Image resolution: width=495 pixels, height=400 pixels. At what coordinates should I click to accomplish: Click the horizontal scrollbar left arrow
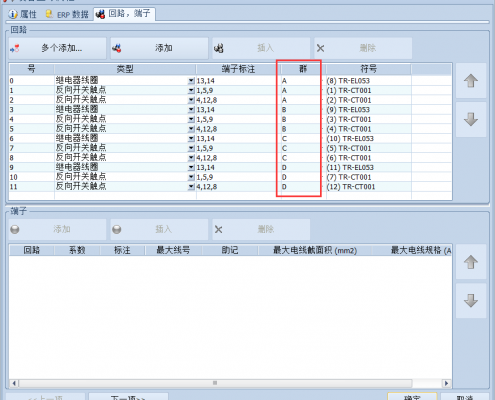[x=14, y=383]
